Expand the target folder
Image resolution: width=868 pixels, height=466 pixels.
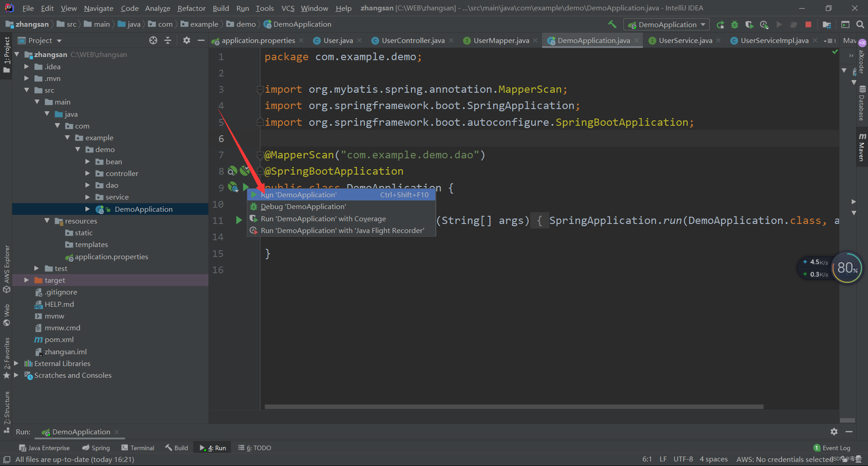point(27,280)
